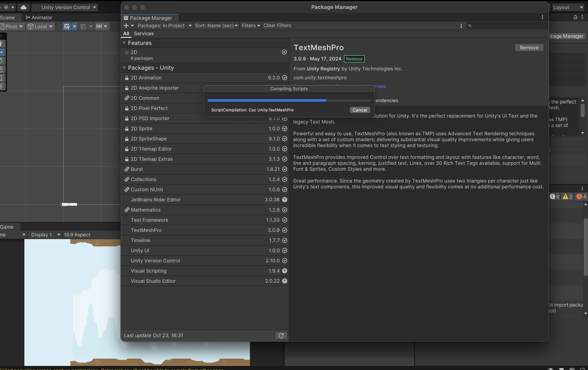Click the link icon beside Mathematics
This screenshot has width=588, height=370.
tap(127, 210)
